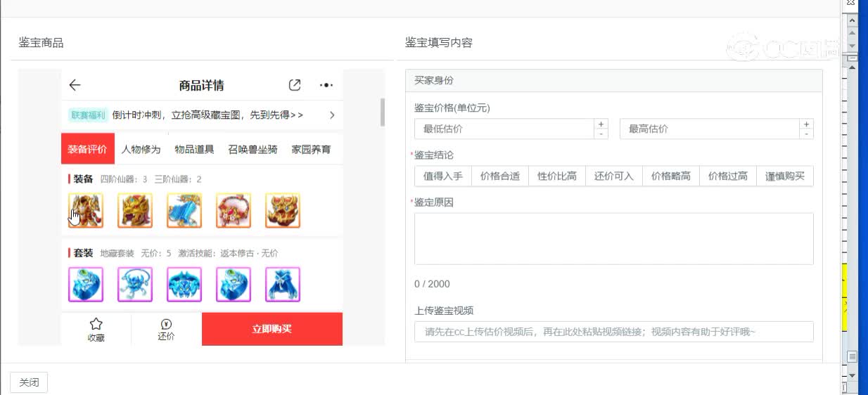This screenshot has width=868, height=395.
Task: Switch to the 家园养育 tab
Action: click(311, 149)
